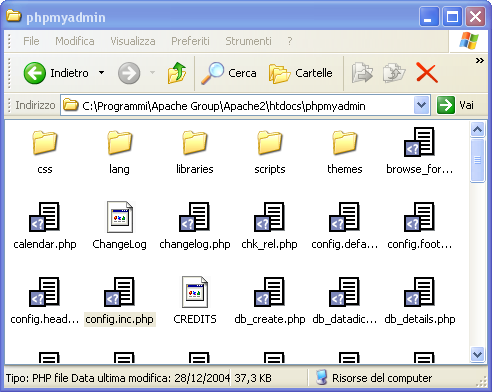Select the calendar.php file icon

coord(44,217)
